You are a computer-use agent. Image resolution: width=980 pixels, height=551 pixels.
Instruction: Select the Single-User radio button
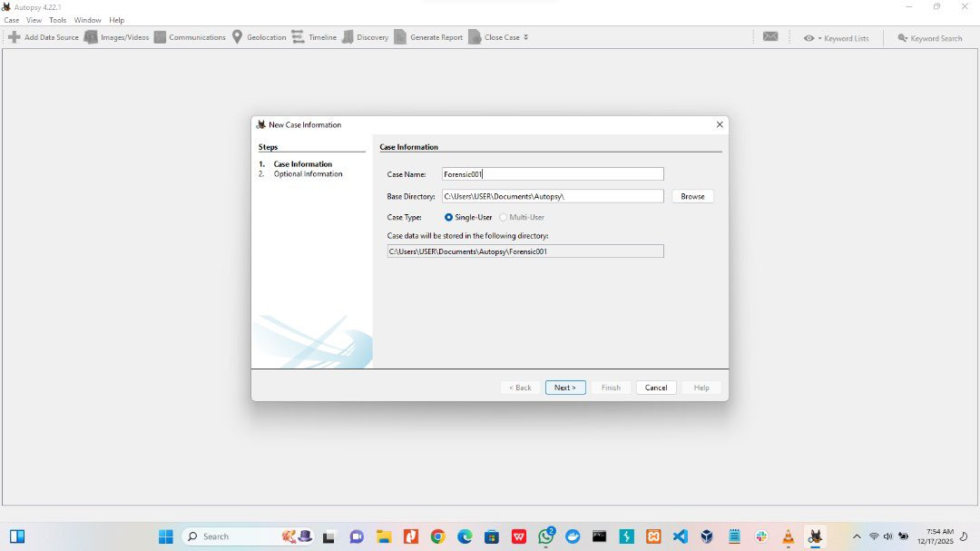click(x=448, y=217)
